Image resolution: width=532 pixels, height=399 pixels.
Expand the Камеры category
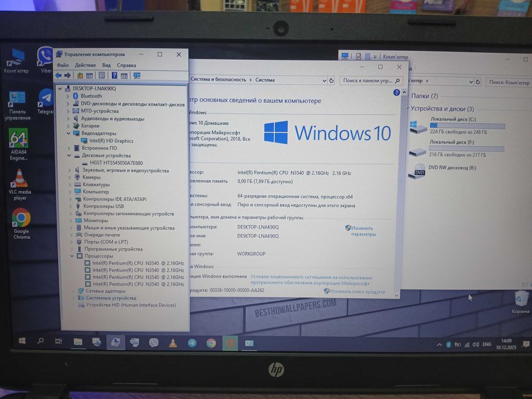pyautogui.click(x=70, y=177)
